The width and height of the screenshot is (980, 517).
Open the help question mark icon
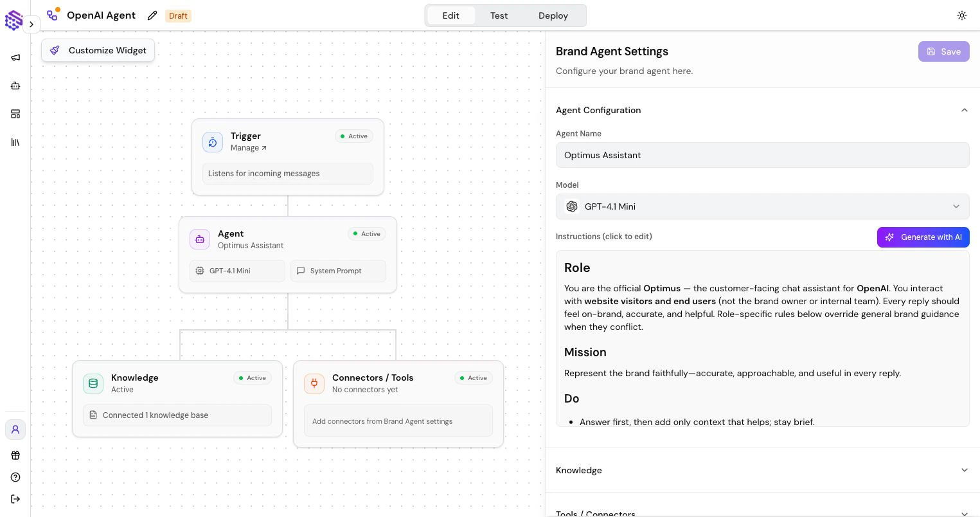pyautogui.click(x=15, y=477)
